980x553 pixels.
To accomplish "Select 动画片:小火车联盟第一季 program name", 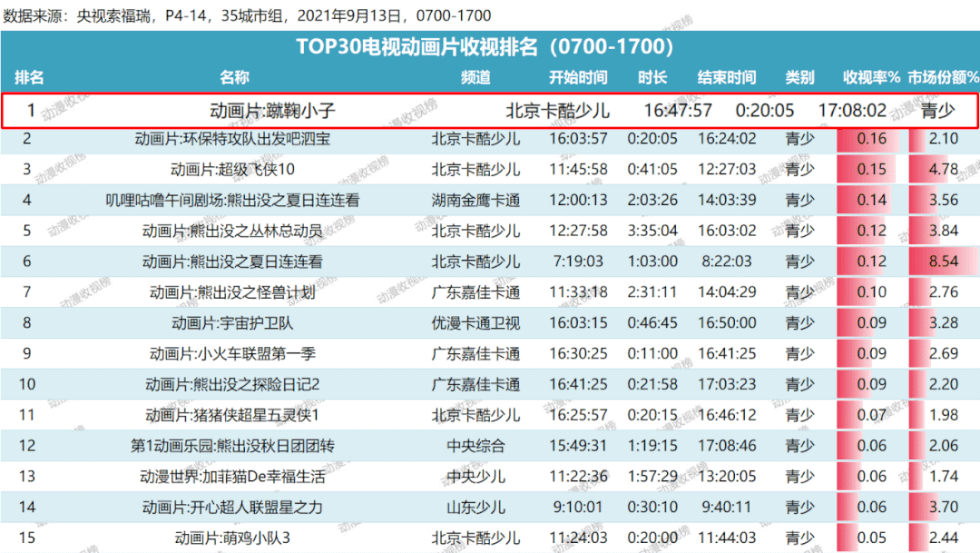I will point(232,354).
